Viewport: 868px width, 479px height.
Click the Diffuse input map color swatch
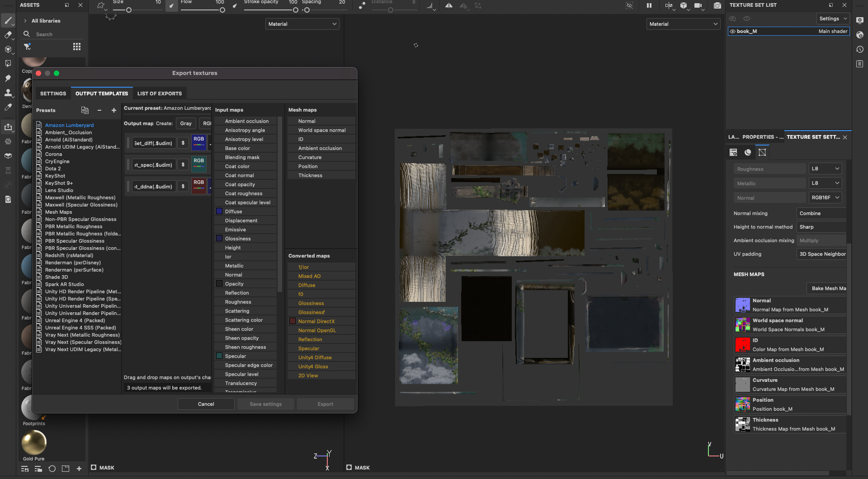[219, 211]
